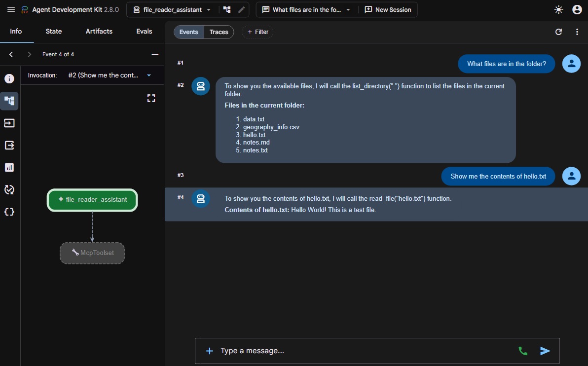The width and height of the screenshot is (588, 366).
Task: Click the 'Files in the current folder:' heading
Action: [264, 106]
